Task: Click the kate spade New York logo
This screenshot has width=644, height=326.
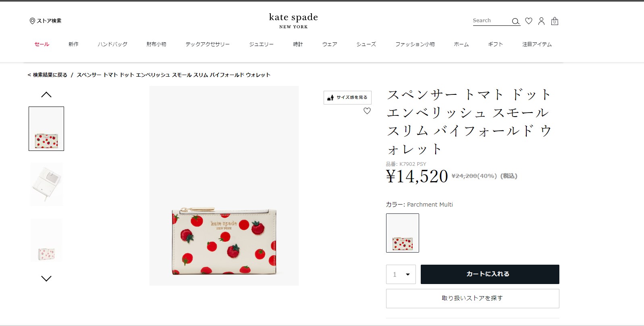Action: (x=293, y=21)
